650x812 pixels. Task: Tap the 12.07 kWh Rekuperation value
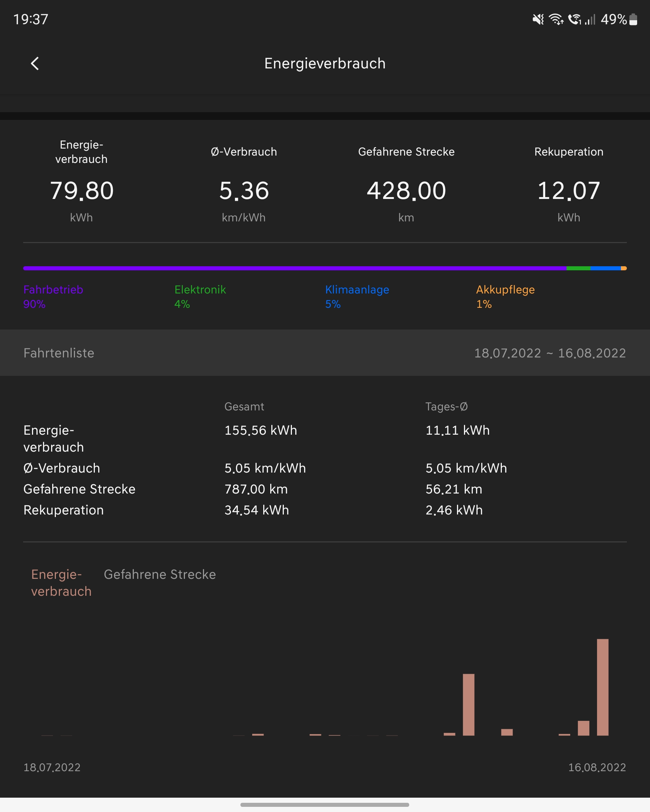pyautogui.click(x=568, y=190)
